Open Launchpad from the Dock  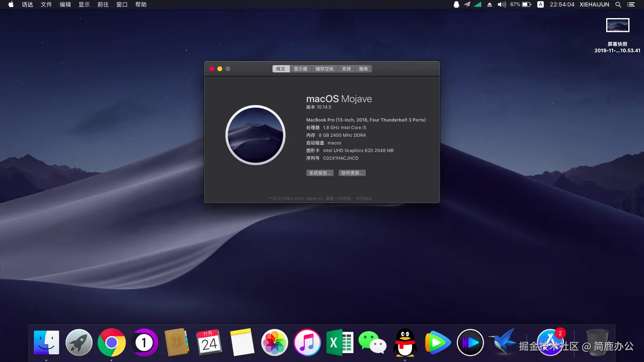tap(79, 342)
